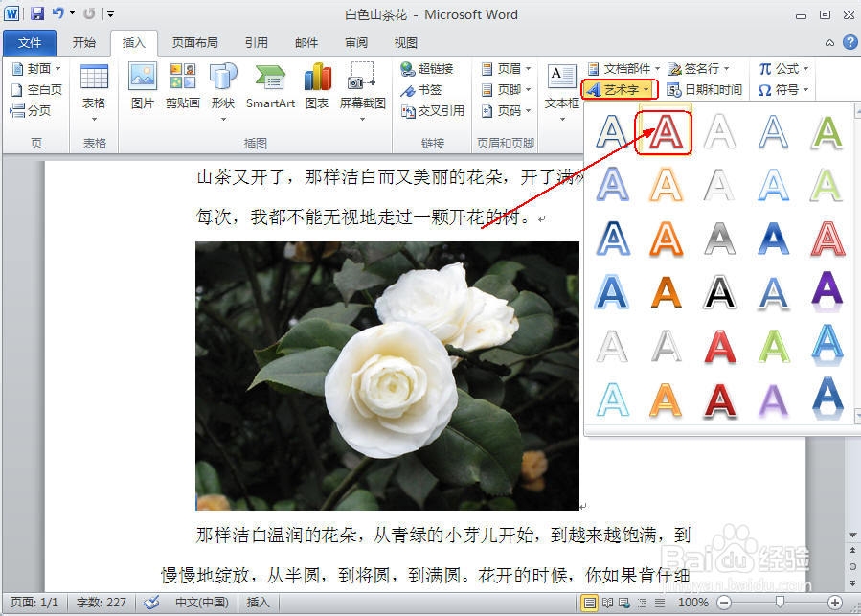
Task: Switch to the 邮件 tab
Action: tap(306, 42)
